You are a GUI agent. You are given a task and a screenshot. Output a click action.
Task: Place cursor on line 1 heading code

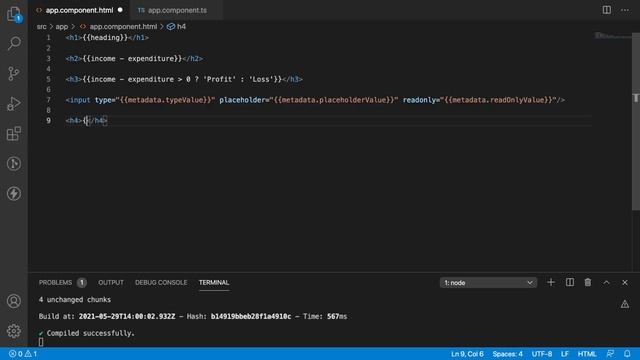(x=107, y=38)
